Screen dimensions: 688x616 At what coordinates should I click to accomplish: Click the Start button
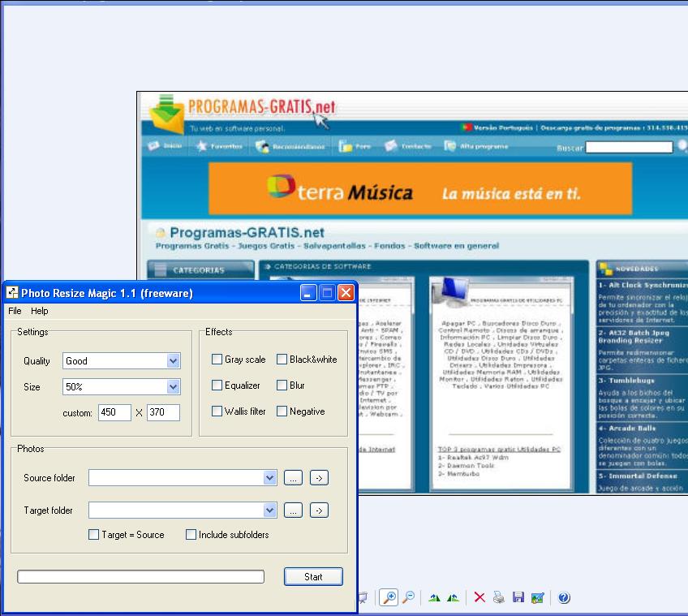313,577
